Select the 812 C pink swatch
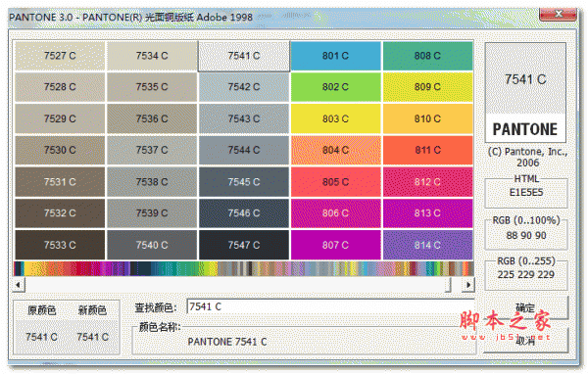This screenshot has width=588, height=374. [x=428, y=182]
